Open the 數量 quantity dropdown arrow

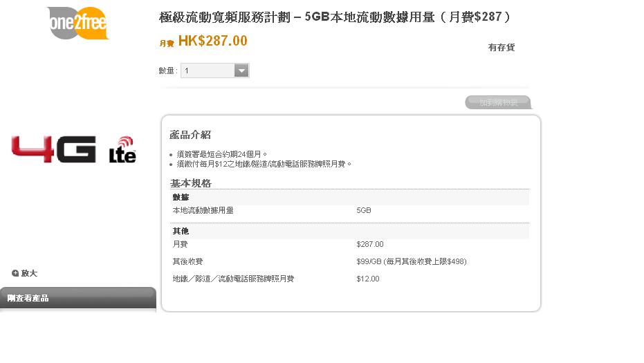coord(241,71)
